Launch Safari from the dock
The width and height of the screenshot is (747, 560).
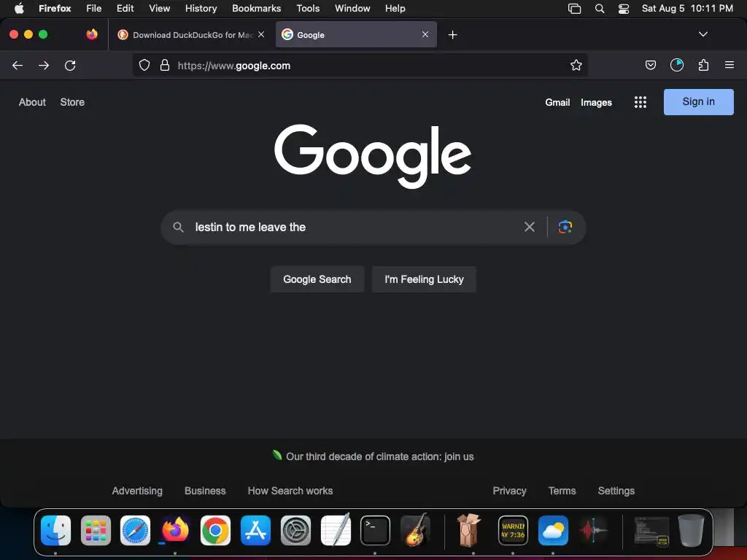pyautogui.click(x=135, y=530)
